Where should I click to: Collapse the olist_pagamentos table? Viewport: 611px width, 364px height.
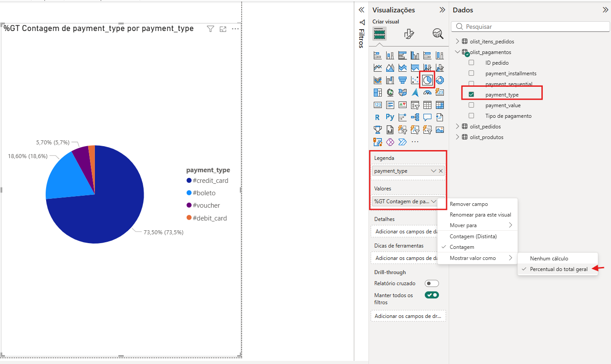[457, 52]
